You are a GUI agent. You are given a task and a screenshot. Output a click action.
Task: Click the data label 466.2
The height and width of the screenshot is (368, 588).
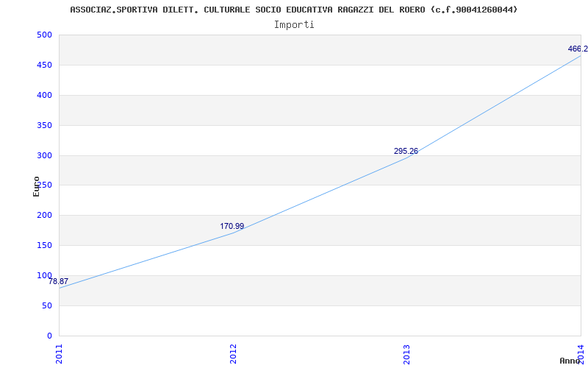(578, 49)
